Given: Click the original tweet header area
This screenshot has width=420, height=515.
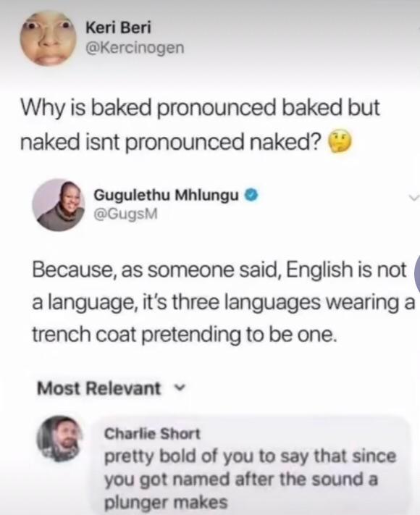Looking at the screenshot, I should pos(102,38).
